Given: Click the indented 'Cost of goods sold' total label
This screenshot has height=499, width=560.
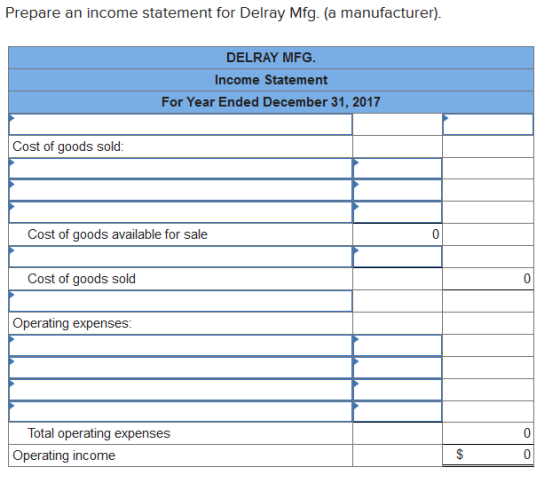Looking at the screenshot, I should 81,279.
